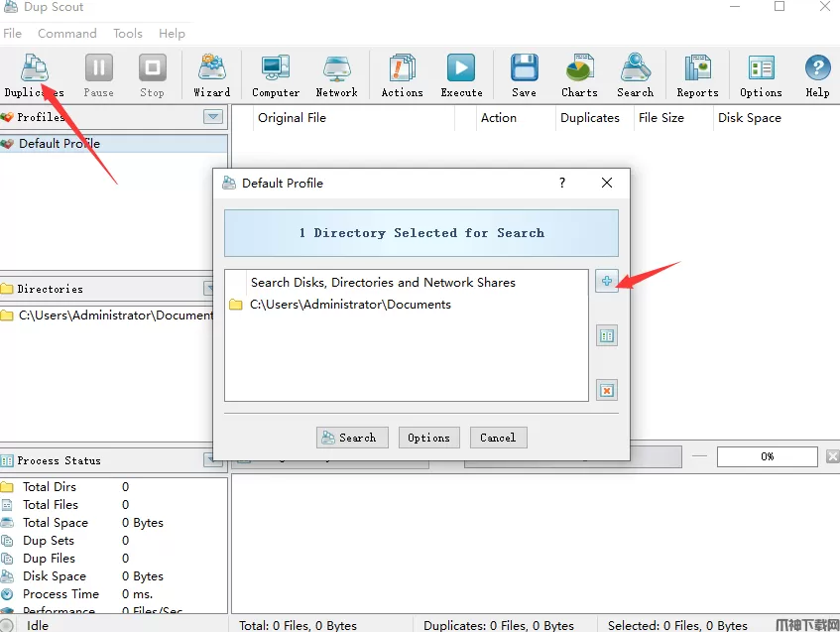This screenshot has width=840, height=632.
Task: Click 'Search Disks, Directories and Network Shares' header
Action: pyautogui.click(x=383, y=283)
